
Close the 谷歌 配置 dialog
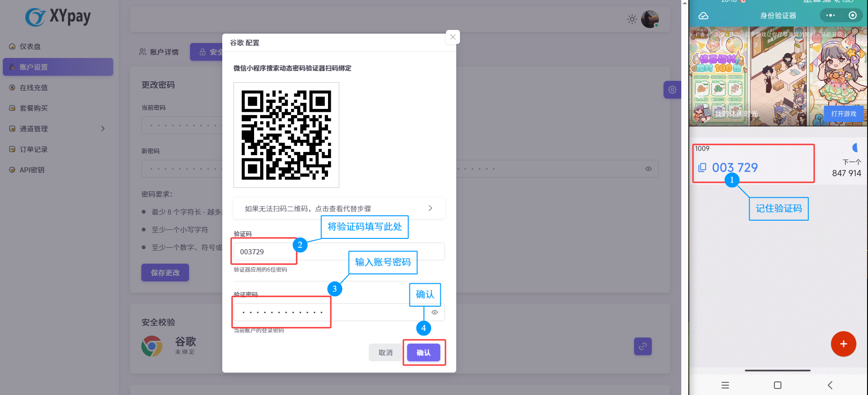coord(452,37)
